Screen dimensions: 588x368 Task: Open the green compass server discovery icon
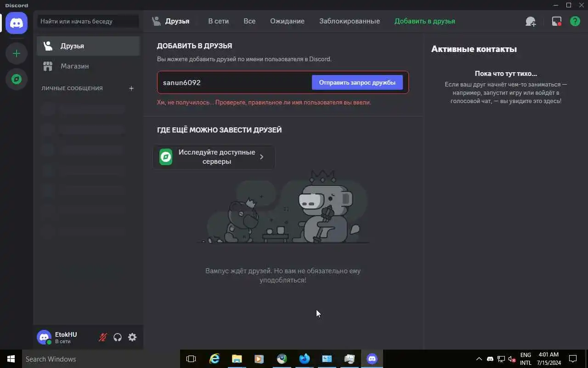[x=17, y=79]
